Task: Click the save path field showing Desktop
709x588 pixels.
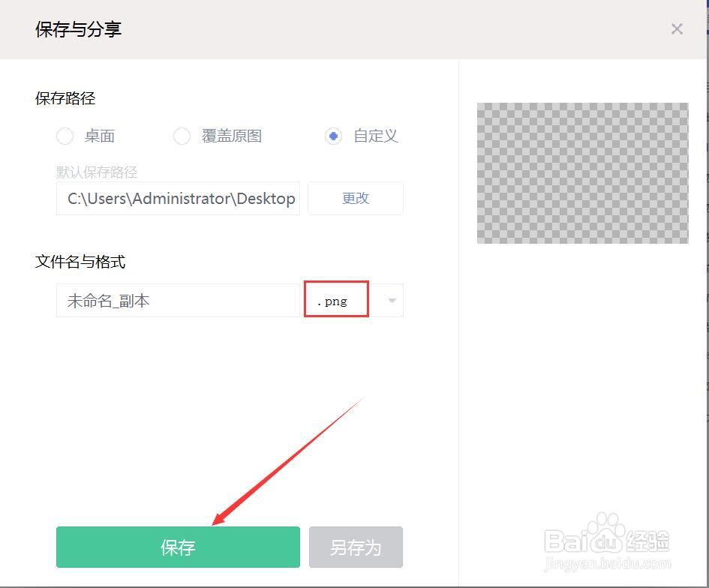Action: [x=177, y=198]
